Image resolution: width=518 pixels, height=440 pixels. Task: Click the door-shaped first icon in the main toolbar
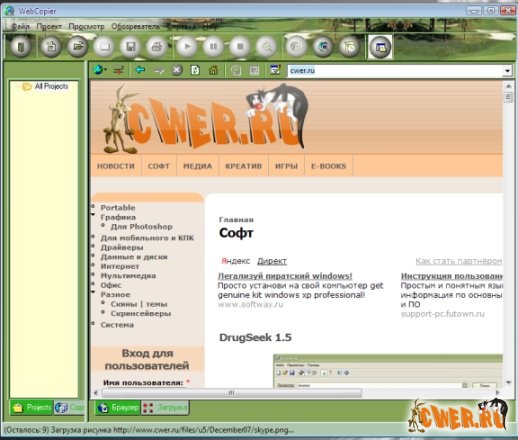[x=21, y=46]
